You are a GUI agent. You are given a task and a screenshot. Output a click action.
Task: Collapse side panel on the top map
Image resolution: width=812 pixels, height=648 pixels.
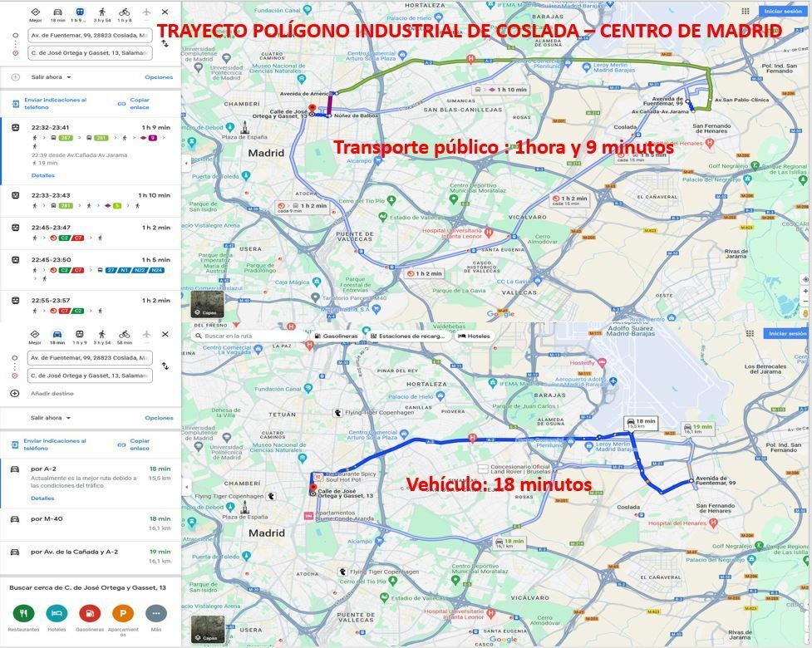(186, 163)
